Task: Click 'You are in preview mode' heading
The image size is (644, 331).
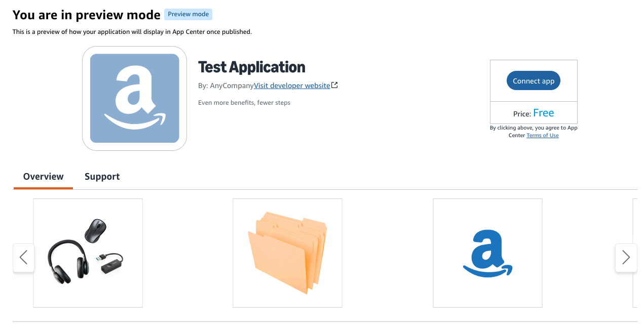Action: (86, 15)
